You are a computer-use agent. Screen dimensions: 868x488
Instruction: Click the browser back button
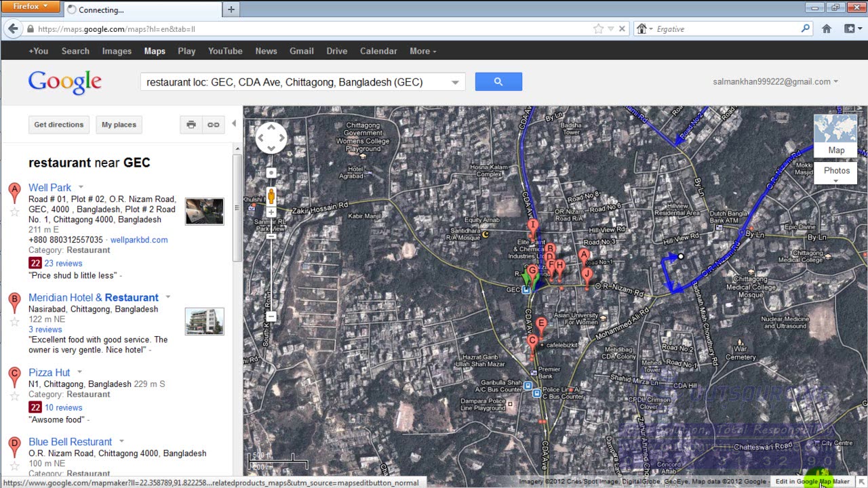click(13, 29)
